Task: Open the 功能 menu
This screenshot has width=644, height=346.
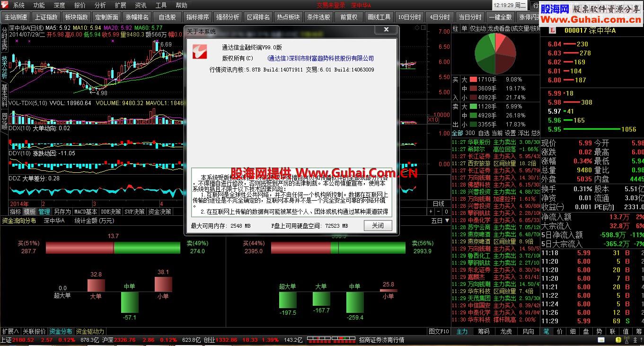Action: coord(39,5)
